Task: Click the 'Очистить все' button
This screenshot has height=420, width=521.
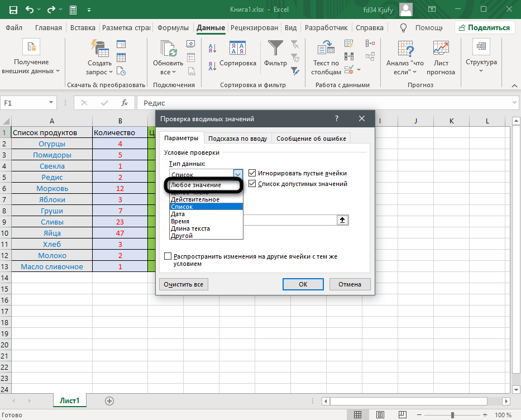Action: point(183,284)
